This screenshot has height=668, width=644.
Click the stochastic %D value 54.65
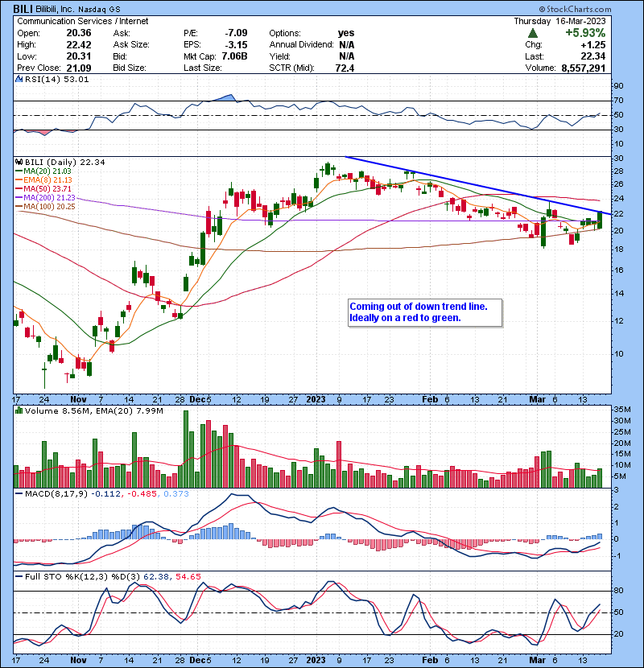pos(188,577)
